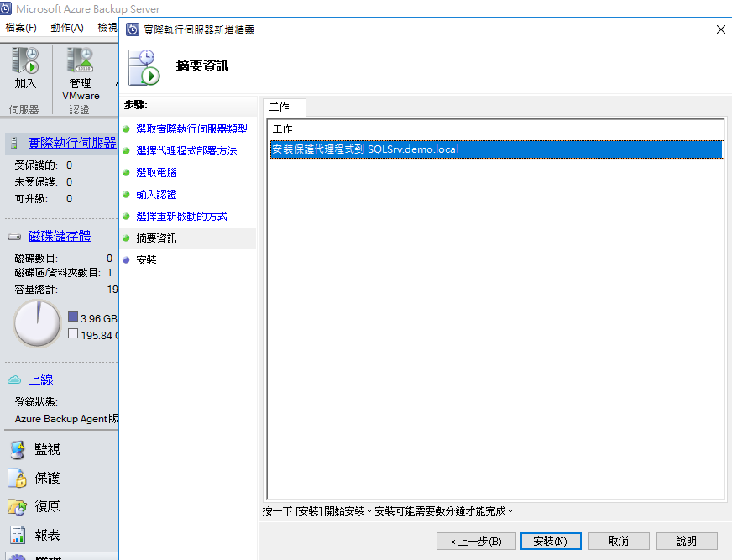Click the disk icon beside 磁碟儲存體

14,237
